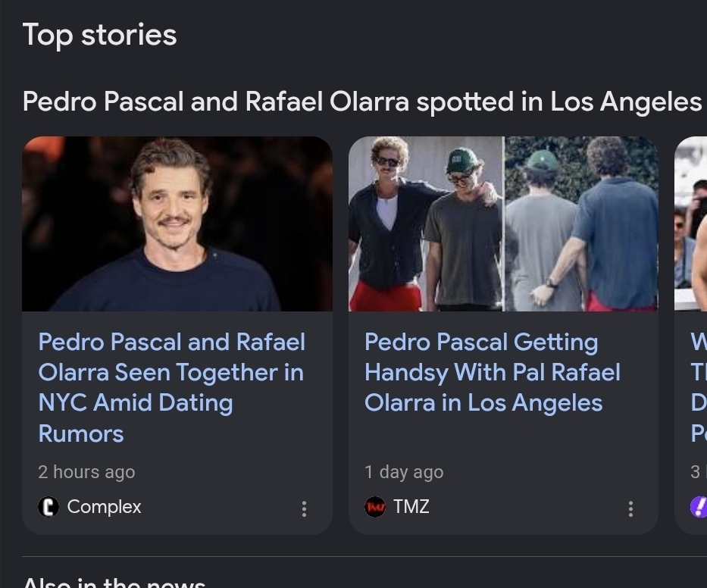Open the 'Getting Handsy With Pal' headline link
707x588 pixels.
click(x=492, y=372)
